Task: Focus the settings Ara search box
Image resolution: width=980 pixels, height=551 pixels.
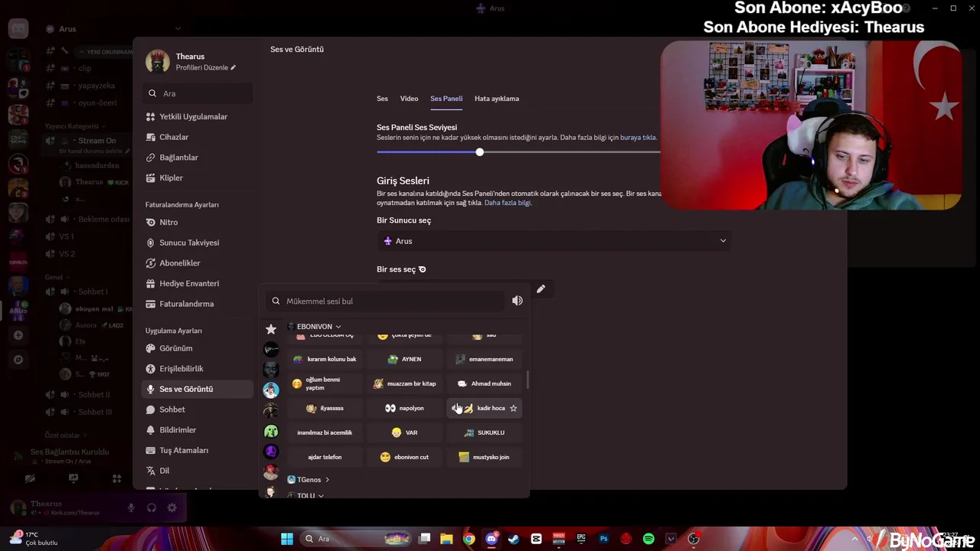Action: pos(198,93)
